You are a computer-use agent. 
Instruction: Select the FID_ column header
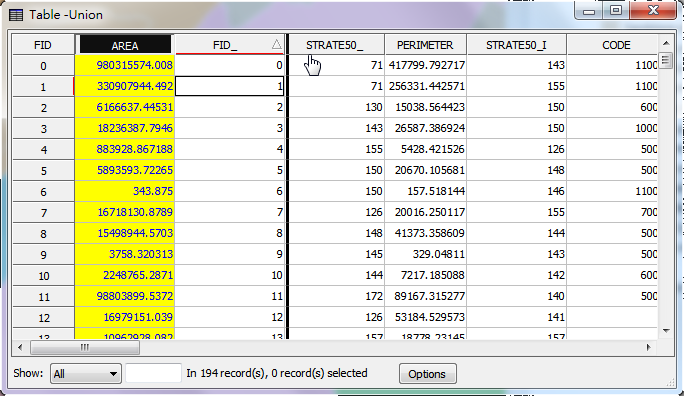(x=229, y=45)
